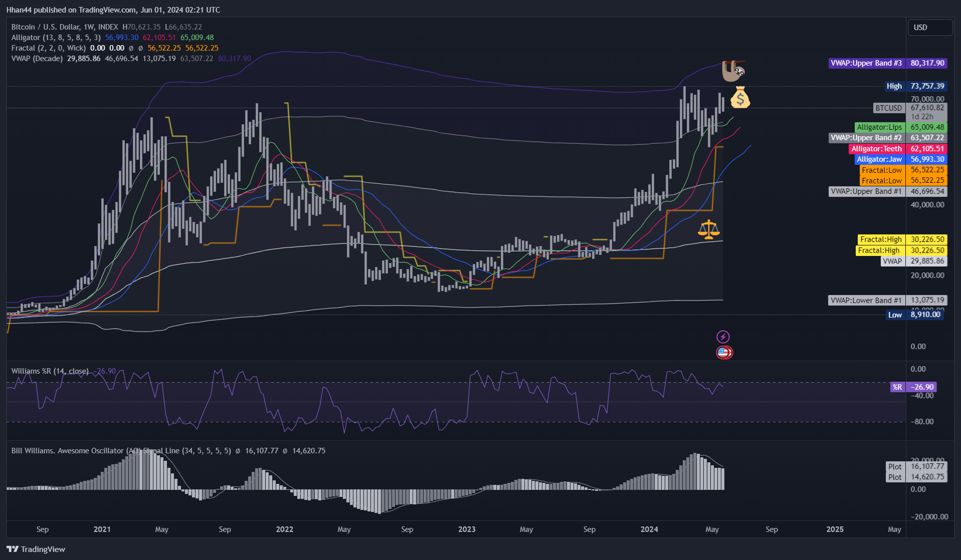Click the Low 8,910.00 price label
Image resolution: width=961 pixels, height=560 pixels.
915,315
